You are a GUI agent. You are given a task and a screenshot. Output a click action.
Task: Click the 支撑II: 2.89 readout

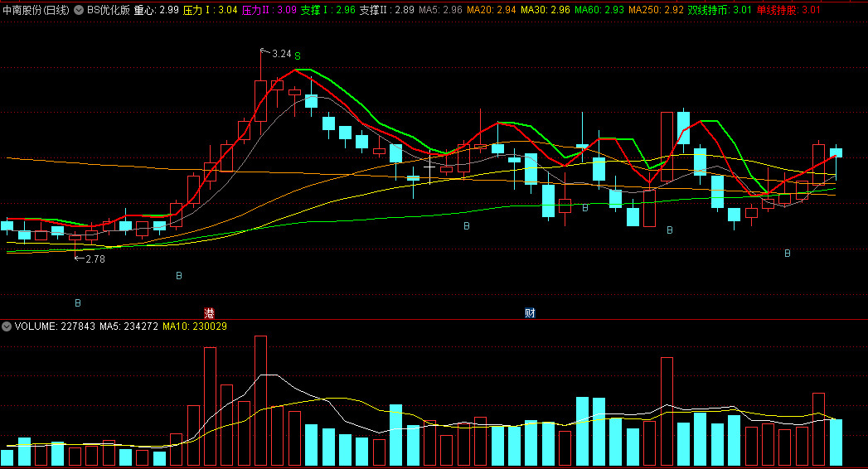pyautogui.click(x=387, y=10)
